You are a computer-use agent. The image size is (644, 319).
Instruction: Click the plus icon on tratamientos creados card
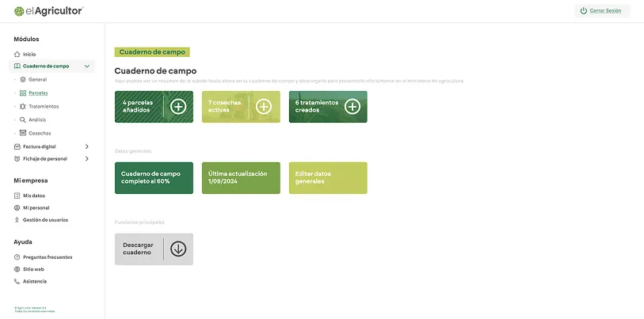[x=351, y=106]
